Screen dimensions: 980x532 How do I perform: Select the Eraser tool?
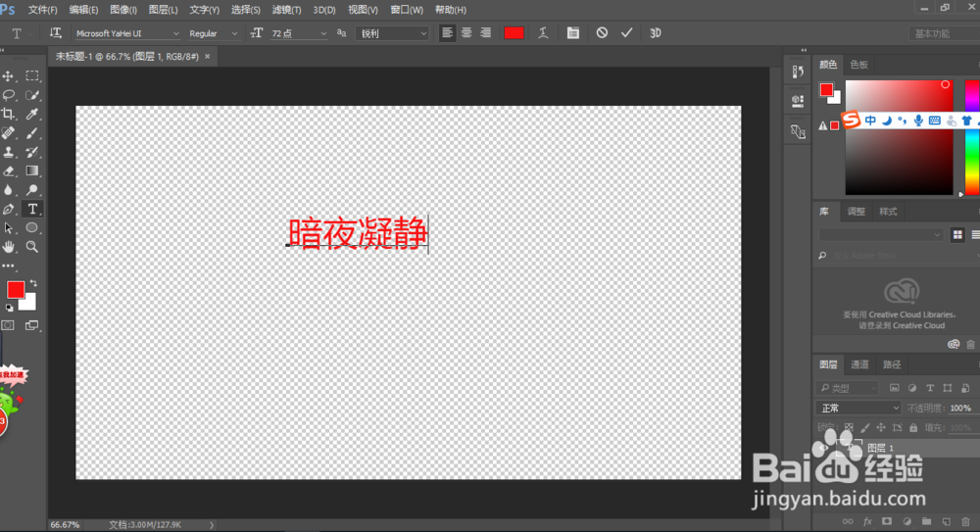[x=8, y=170]
